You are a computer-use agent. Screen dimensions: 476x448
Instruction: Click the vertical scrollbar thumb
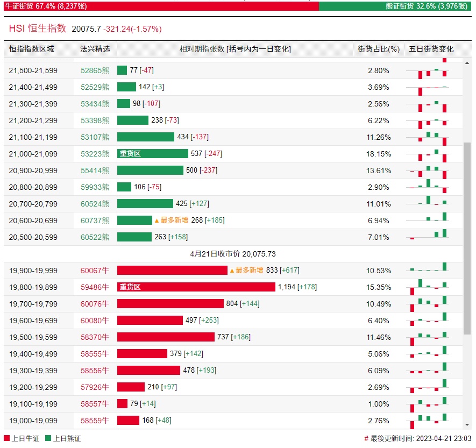[467, 237]
